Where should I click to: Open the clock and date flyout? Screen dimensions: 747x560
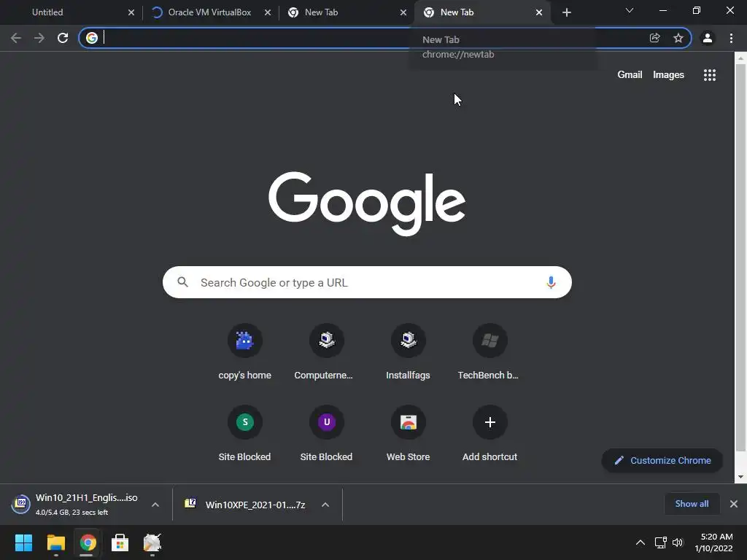[x=714, y=542]
